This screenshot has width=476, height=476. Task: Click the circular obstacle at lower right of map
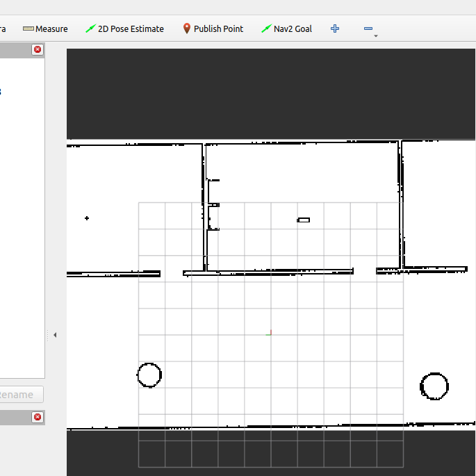(x=434, y=386)
